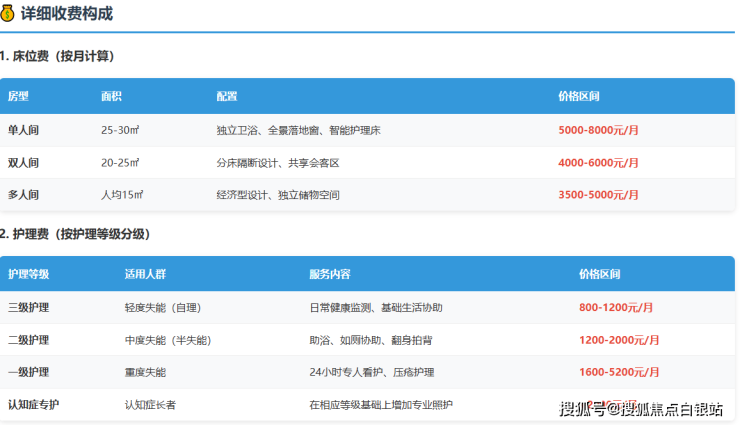
Task: Click the 3500-5000元/月 price
Action: coord(598,194)
